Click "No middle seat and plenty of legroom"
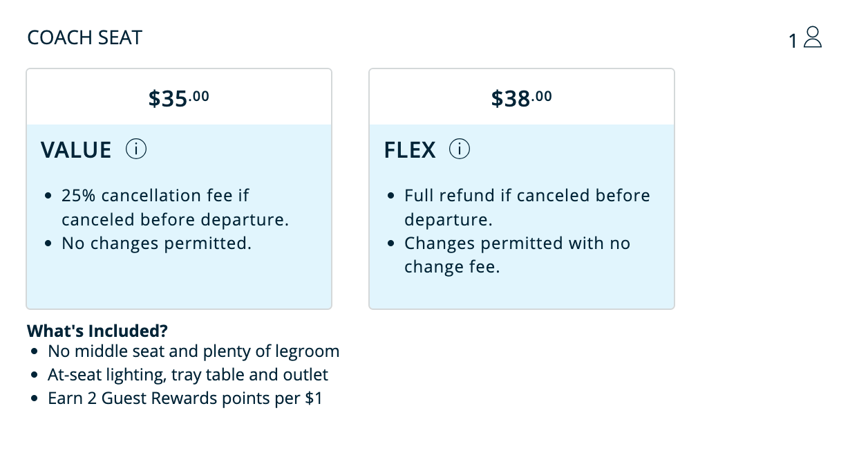 click(x=194, y=351)
